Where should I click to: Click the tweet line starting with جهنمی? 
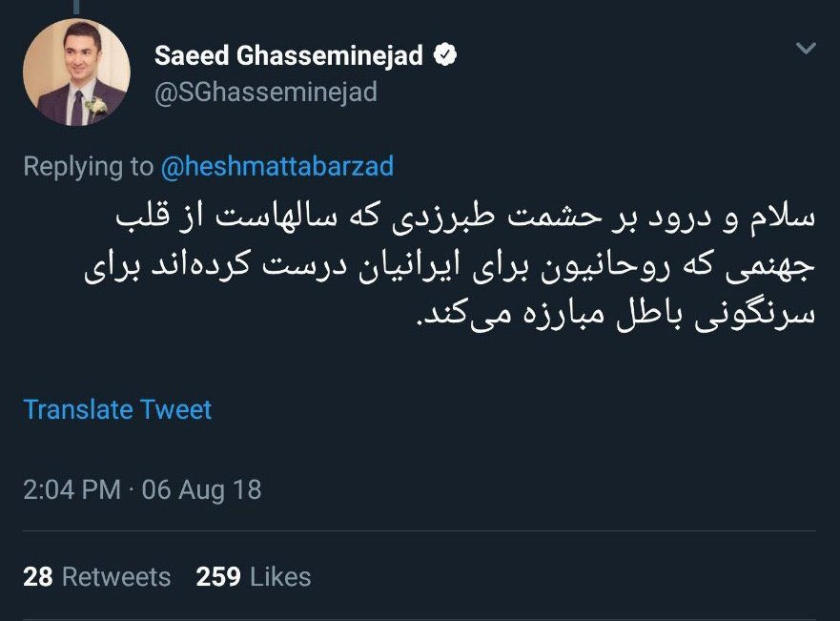[x=450, y=266]
